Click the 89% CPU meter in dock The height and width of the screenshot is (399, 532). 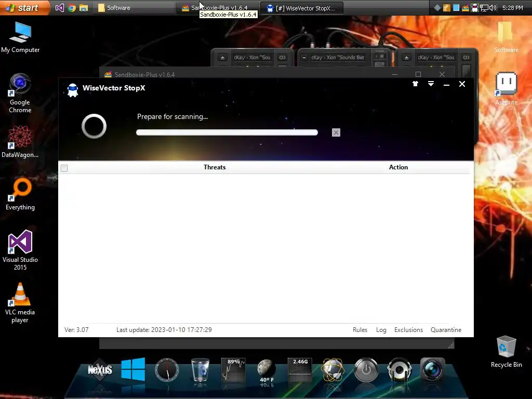pos(233,369)
